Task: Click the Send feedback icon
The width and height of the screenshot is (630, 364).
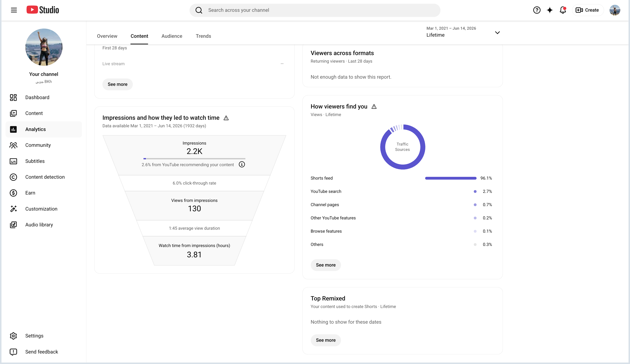Action: click(13, 352)
